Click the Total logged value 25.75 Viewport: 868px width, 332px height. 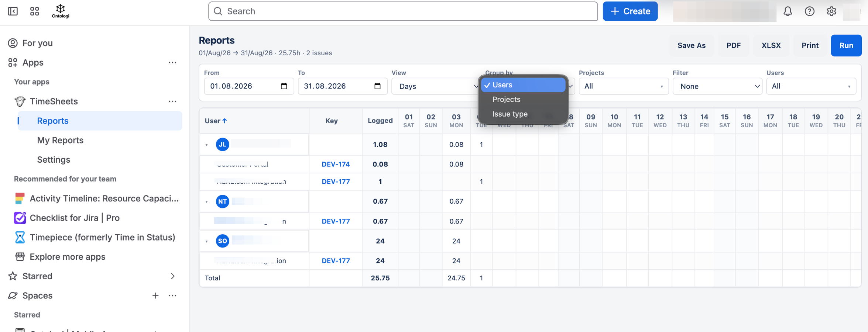click(x=380, y=278)
